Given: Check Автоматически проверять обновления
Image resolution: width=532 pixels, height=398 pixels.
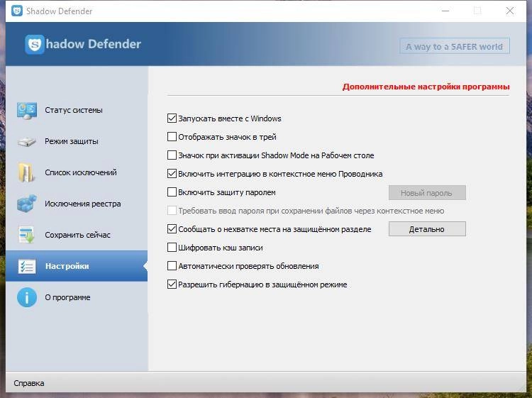Looking at the screenshot, I should tap(172, 266).
